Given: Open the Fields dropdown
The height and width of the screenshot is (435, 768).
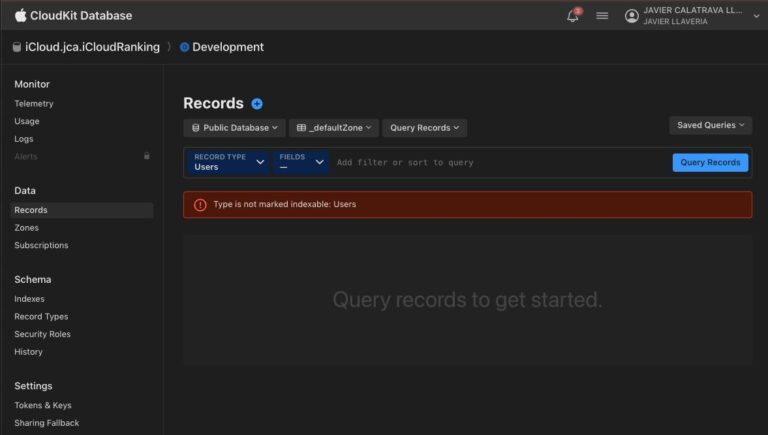Looking at the screenshot, I should coord(301,162).
